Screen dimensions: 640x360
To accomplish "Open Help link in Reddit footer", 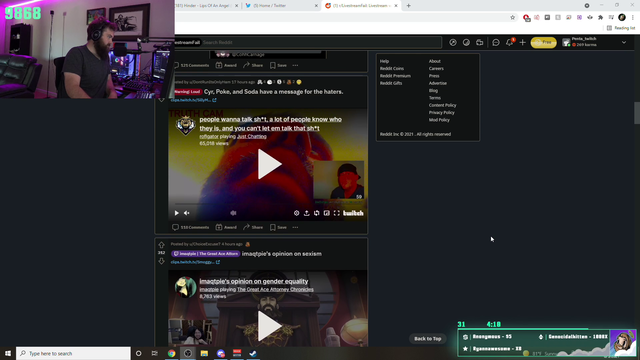I will tap(384, 61).
